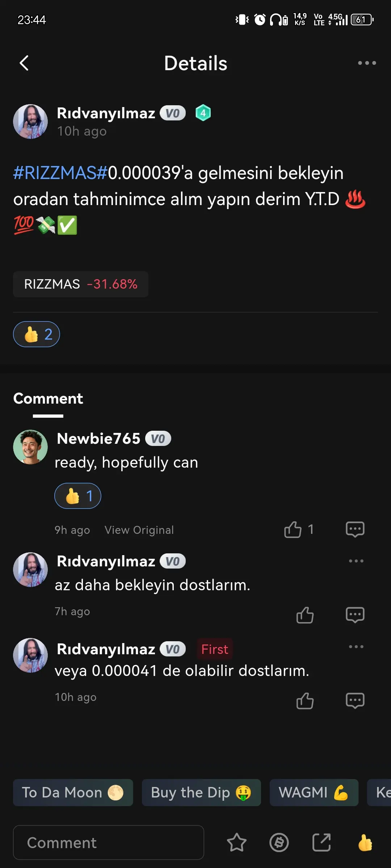The image size is (391, 868).
Task: Open the #RIZZMAS# hashtag link
Action: coord(60,173)
